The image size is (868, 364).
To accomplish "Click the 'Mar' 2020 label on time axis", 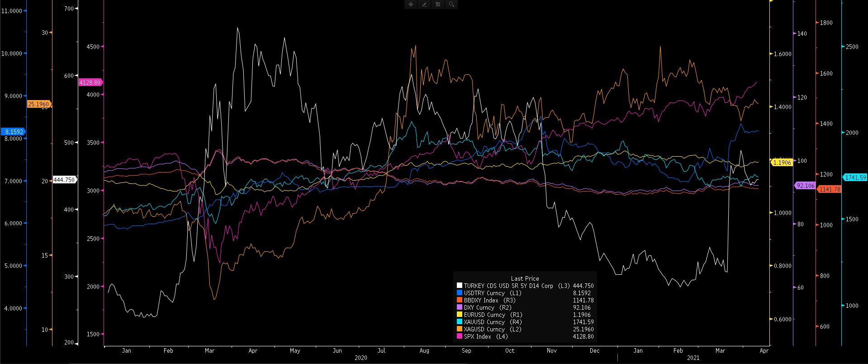I will pyautogui.click(x=209, y=350).
